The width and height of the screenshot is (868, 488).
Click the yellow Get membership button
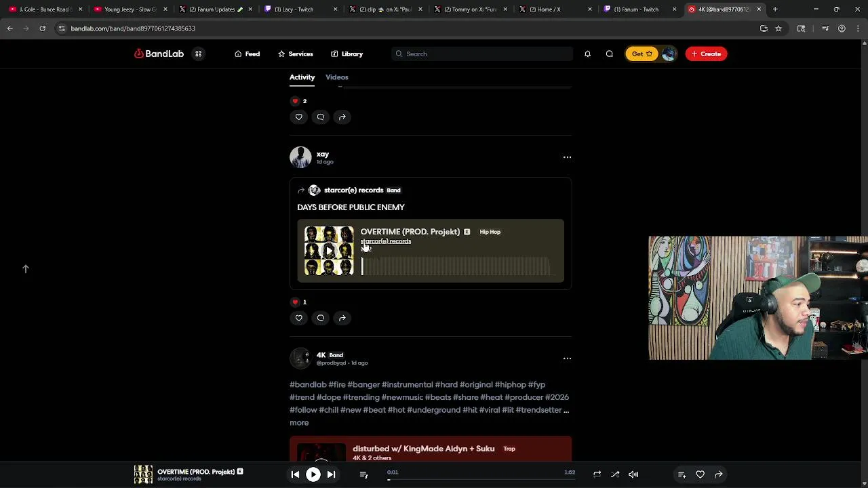641,54
